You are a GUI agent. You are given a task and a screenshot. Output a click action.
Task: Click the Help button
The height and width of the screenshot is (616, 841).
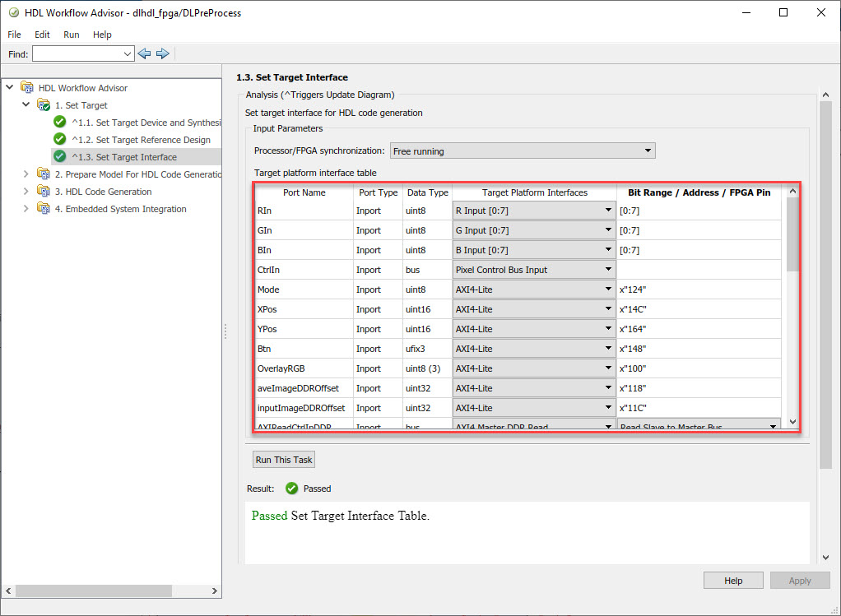point(732,581)
